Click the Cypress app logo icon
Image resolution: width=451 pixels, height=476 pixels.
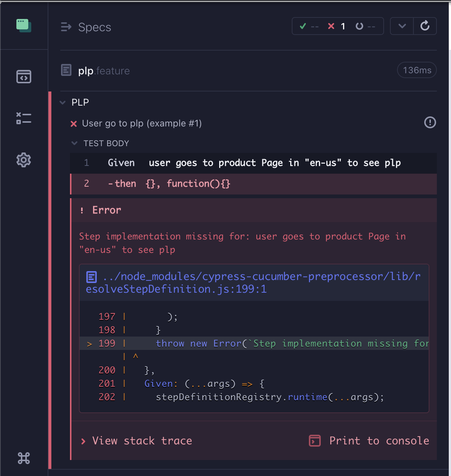click(24, 26)
